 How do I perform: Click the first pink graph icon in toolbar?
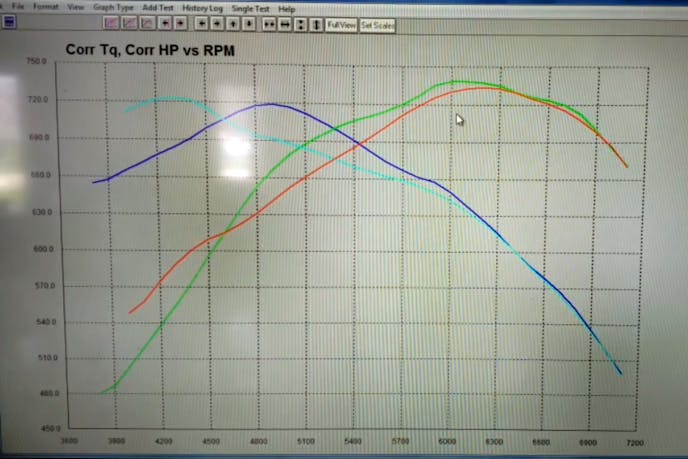tap(110, 23)
